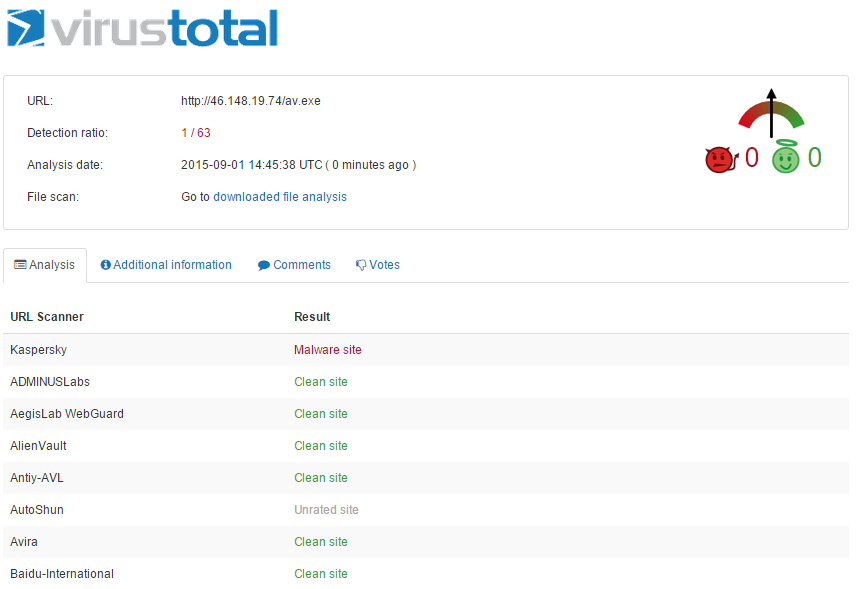Image resolution: width=860 pixels, height=589 pixels.
Task: Click AutoShun's Unrated site result
Action: 326,510
